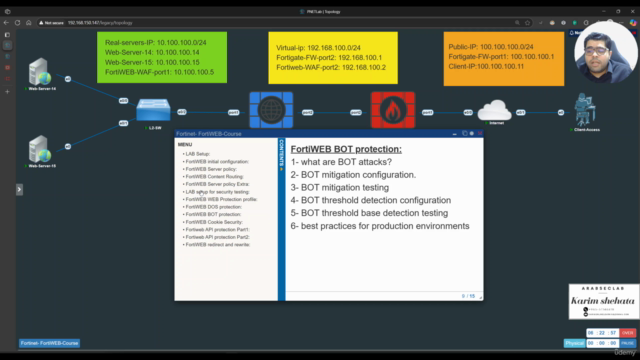
Task: Click FortiWEB port1 interface label
Action: click(233, 112)
